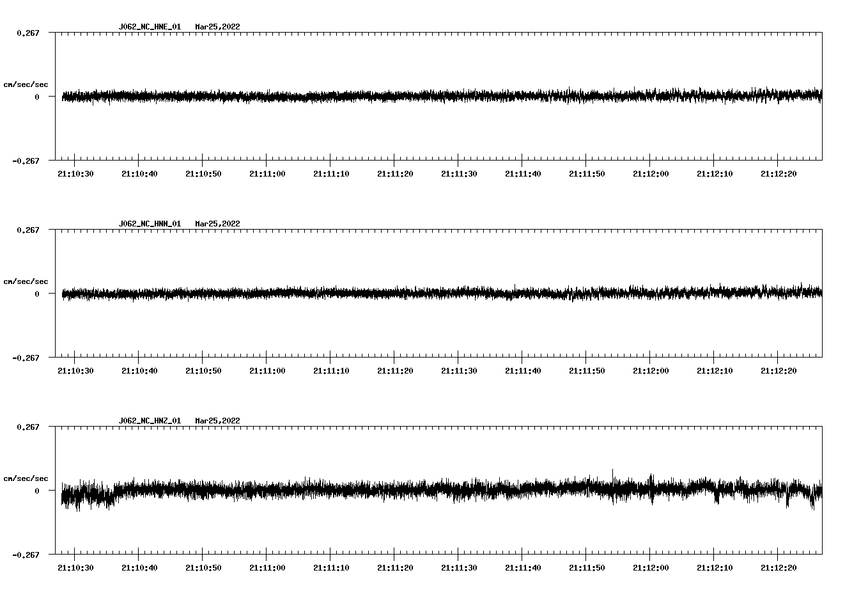This screenshot has height=591, width=868.
Task: Click the Mar25,2022 date on HNZ plot
Action: pos(218,421)
